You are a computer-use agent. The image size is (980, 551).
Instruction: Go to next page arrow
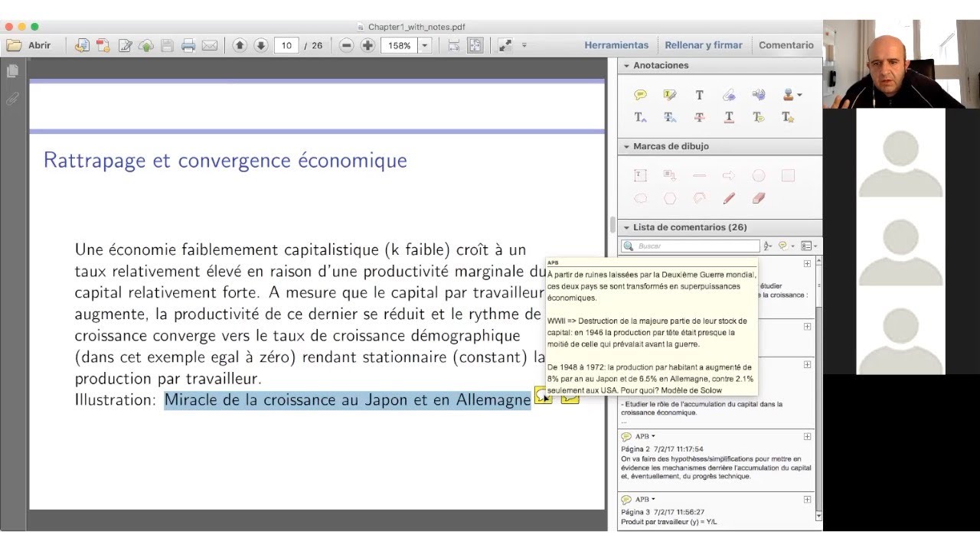tap(260, 45)
